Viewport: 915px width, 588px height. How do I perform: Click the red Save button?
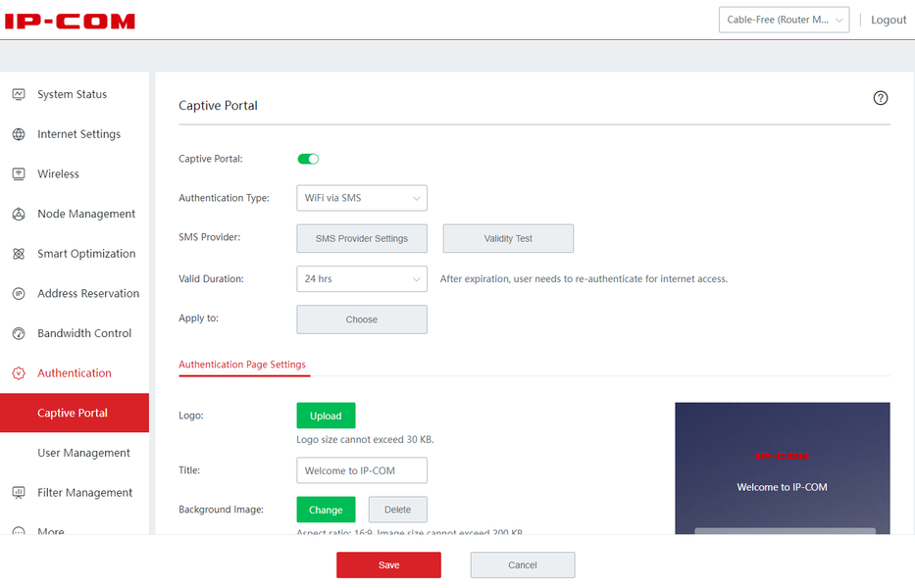388,565
